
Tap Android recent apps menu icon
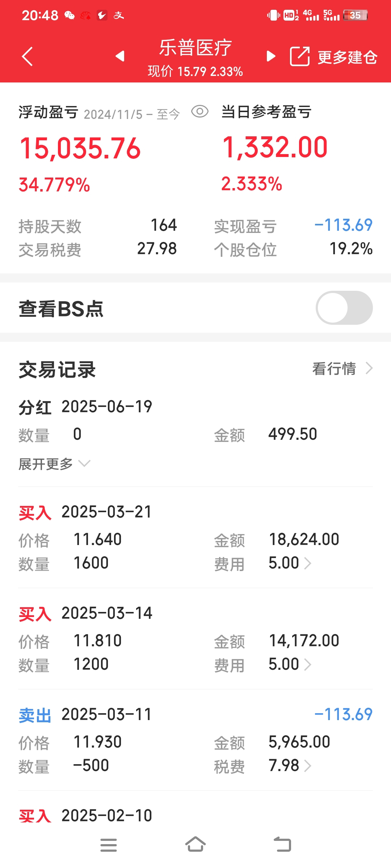coord(109,845)
